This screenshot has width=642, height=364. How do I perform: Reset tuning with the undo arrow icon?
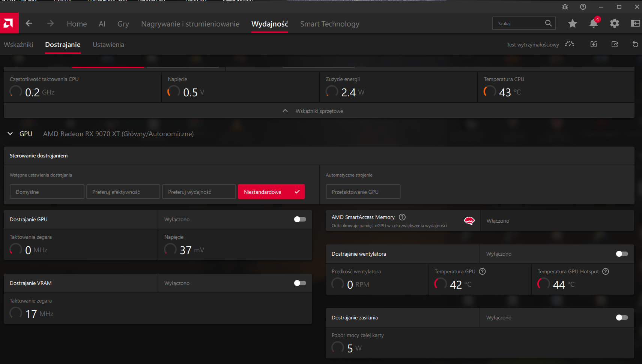pyautogui.click(x=635, y=44)
